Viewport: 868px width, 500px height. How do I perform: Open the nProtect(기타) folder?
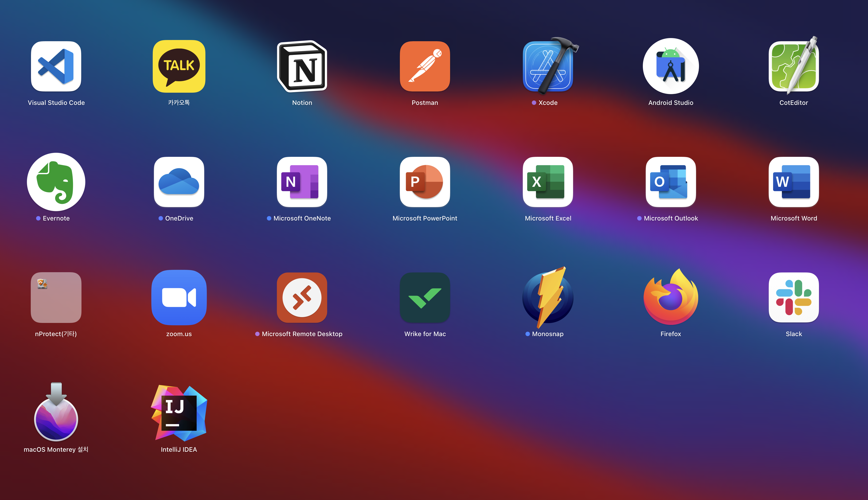(x=56, y=297)
